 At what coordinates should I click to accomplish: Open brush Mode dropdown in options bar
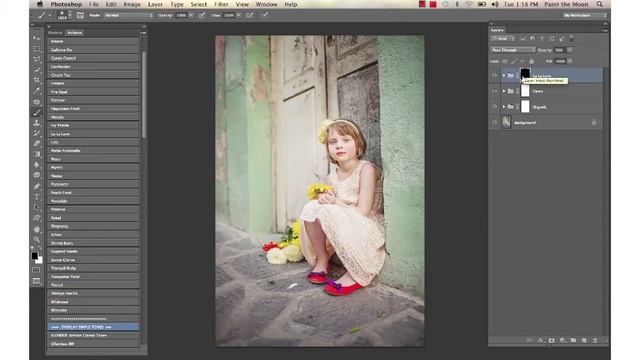pyautogui.click(x=128, y=15)
